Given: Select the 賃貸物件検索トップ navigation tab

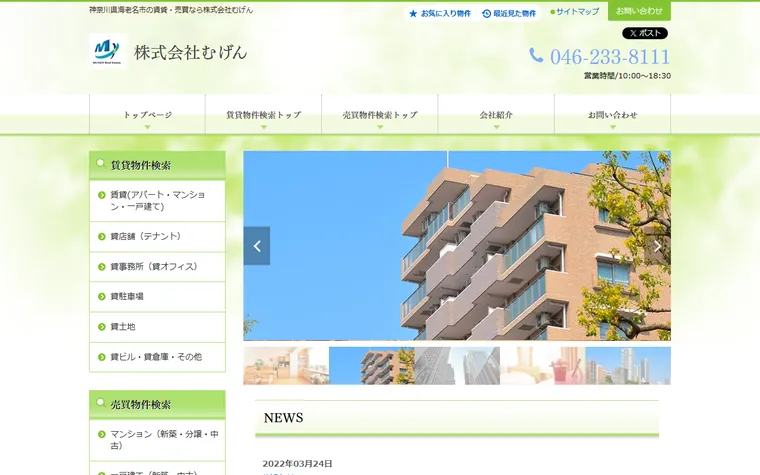Looking at the screenshot, I should [263, 115].
